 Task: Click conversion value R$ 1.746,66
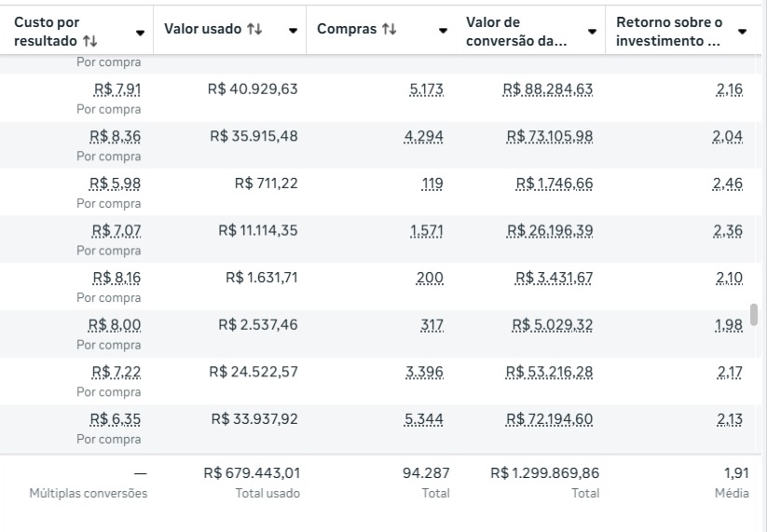coord(555,184)
